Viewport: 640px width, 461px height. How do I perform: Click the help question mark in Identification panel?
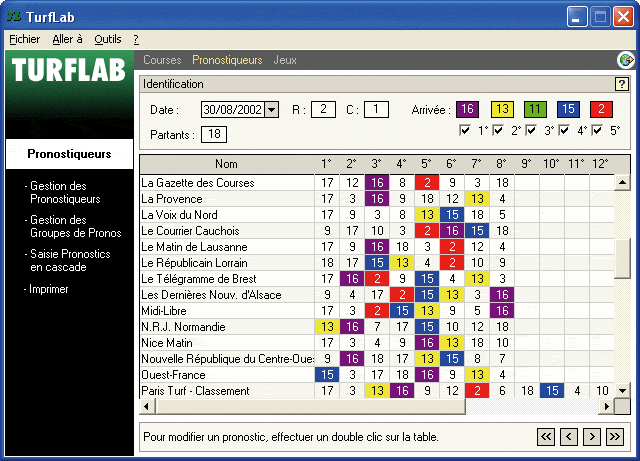621,85
